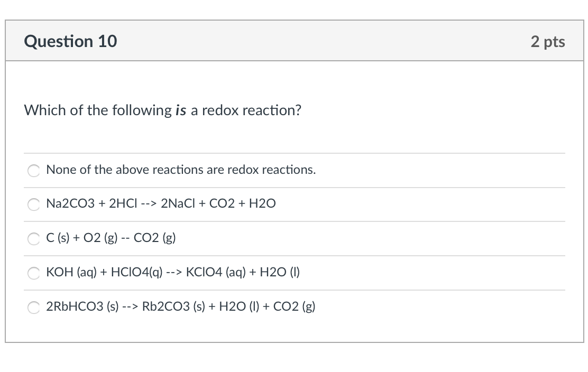Mark the C (s) + O2 (g) radio option
The height and width of the screenshot is (372, 588).
click(x=34, y=239)
